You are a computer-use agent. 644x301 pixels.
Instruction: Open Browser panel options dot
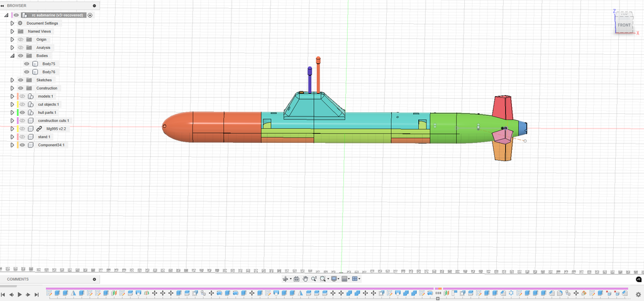[94, 6]
